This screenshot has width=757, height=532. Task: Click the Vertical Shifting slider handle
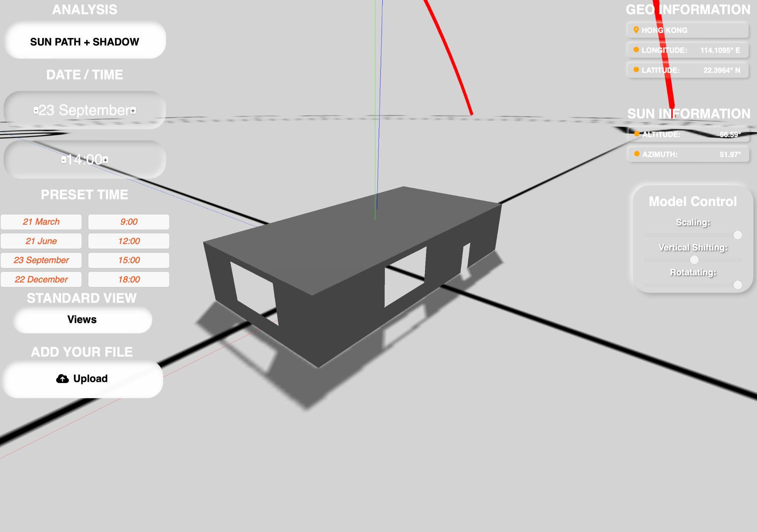(695, 260)
